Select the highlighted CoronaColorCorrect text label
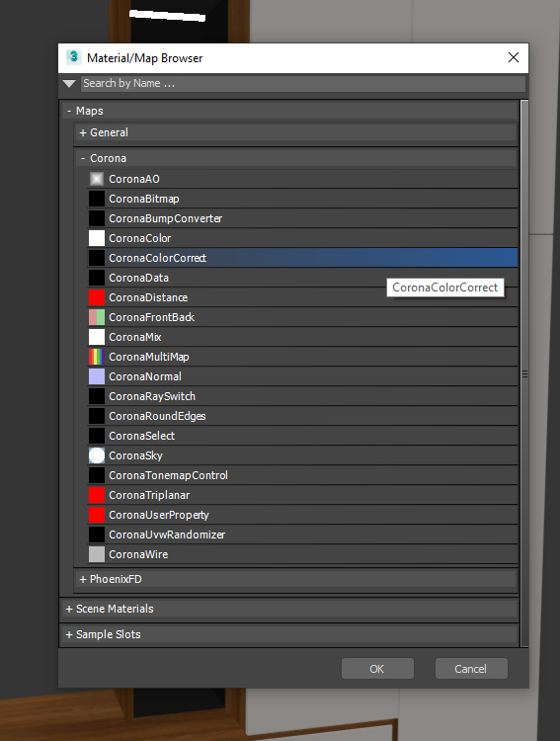The image size is (560, 741). 157,258
